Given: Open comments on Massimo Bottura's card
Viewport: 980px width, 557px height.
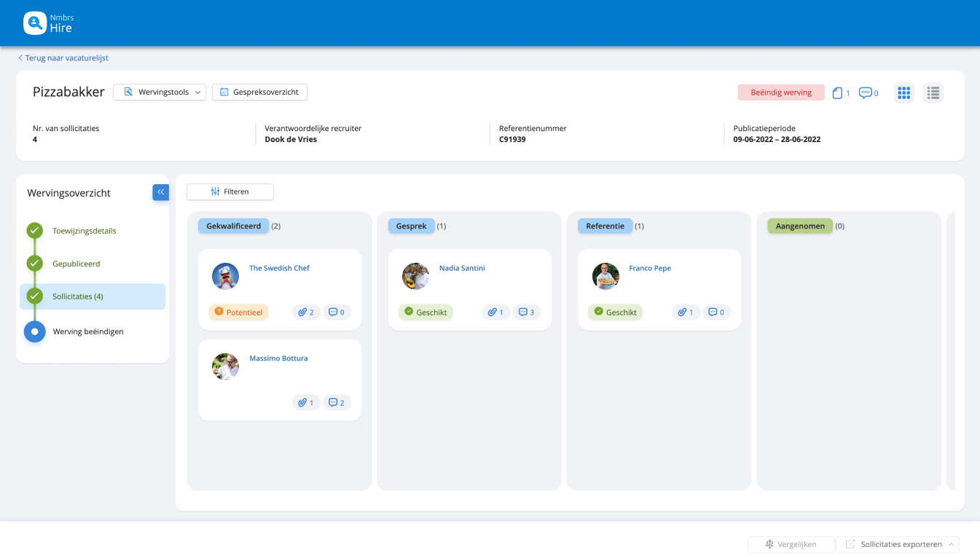Looking at the screenshot, I should (x=337, y=402).
